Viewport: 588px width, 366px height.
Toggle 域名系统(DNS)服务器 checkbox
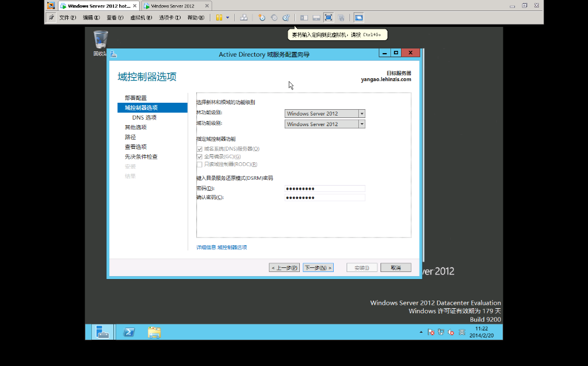point(199,149)
